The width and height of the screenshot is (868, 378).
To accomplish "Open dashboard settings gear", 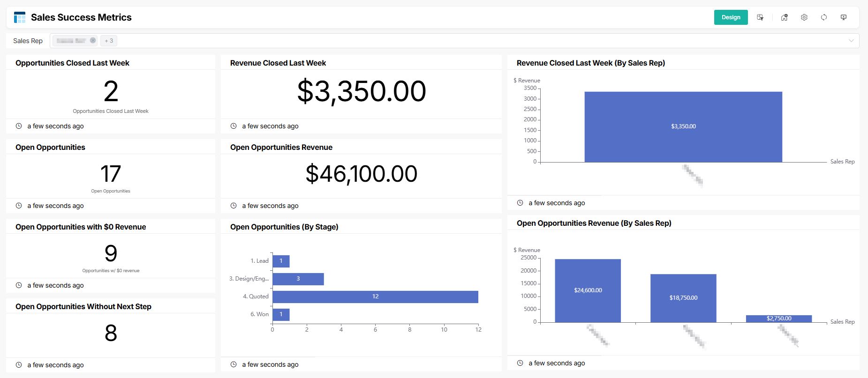I will click(804, 17).
